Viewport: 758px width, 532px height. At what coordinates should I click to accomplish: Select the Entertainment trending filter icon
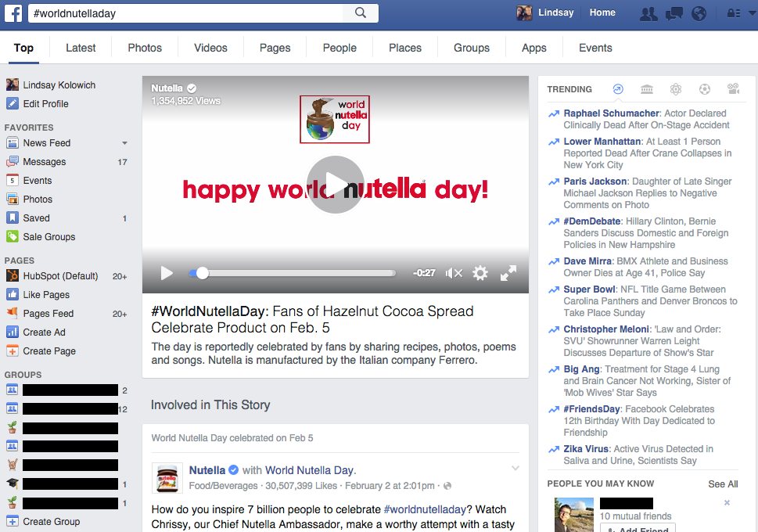(x=734, y=88)
